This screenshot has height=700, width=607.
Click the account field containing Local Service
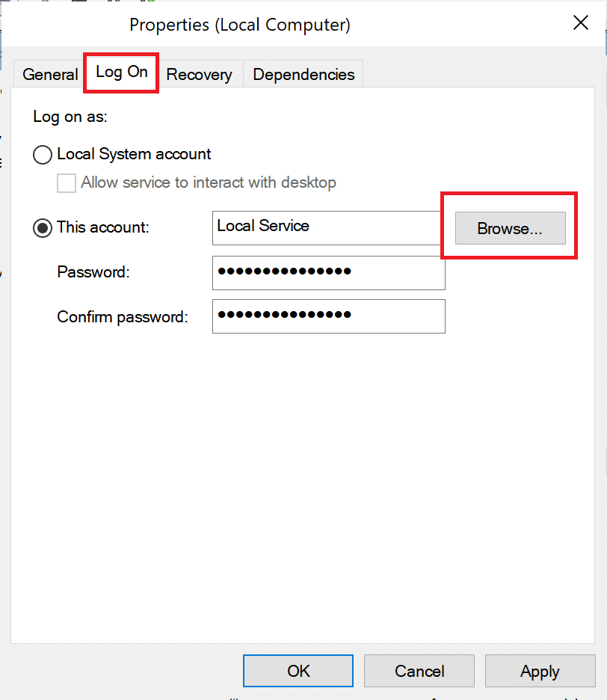[x=327, y=227]
